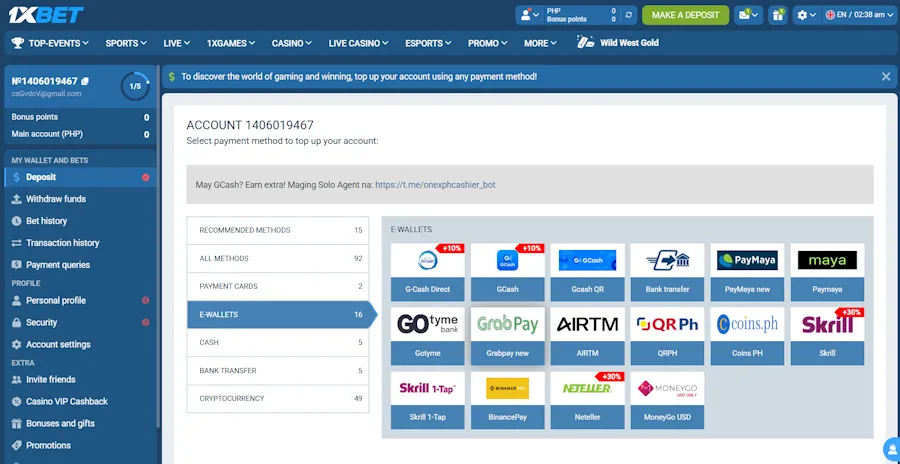Click the Main account (PHP) balance row
This screenshot has height=464, width=900.
[80, 134]
